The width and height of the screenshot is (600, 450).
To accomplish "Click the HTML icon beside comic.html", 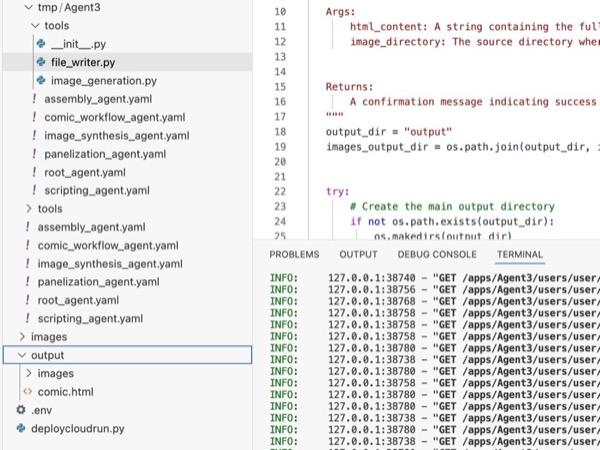I will coord(27,392).
